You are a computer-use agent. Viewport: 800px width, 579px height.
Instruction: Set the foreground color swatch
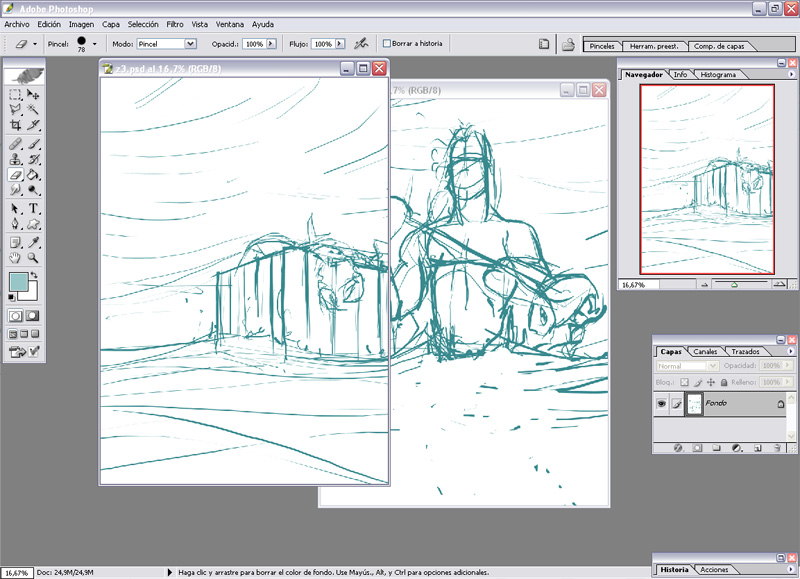click(18, 282)
